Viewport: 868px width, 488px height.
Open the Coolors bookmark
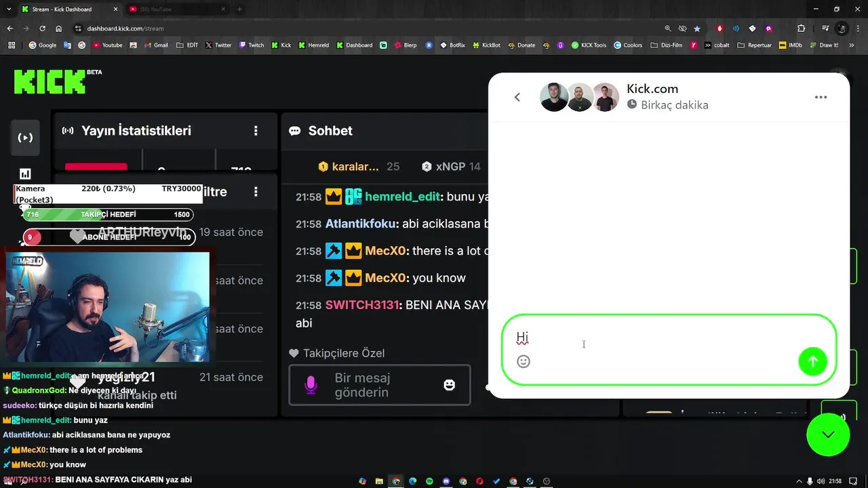point(628,45)
